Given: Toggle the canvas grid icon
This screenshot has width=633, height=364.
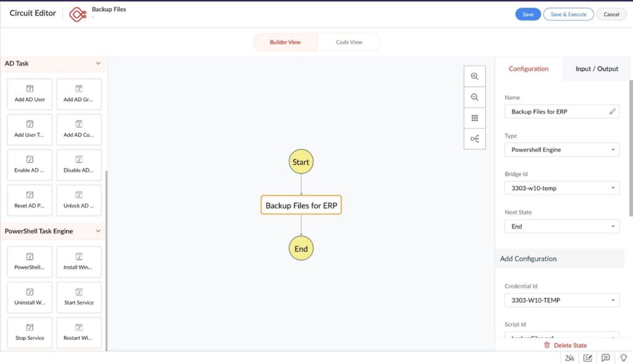Looking at the screenshot, I should tap(475, 118).
